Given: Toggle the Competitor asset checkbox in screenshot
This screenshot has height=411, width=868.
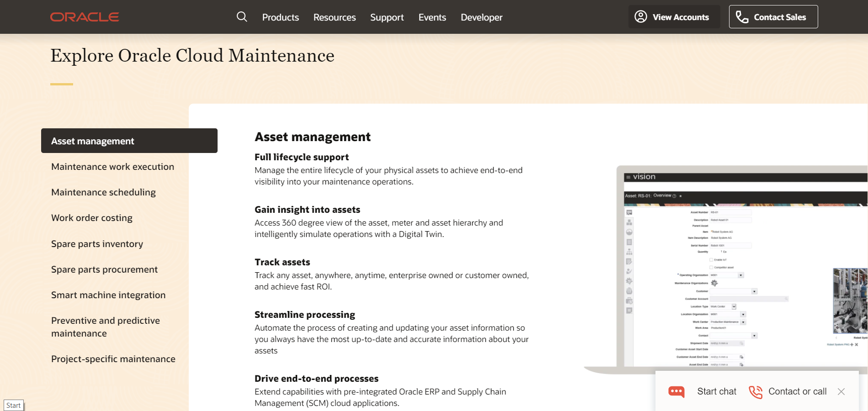Looking at the screenshot, I should pos(711,267).
